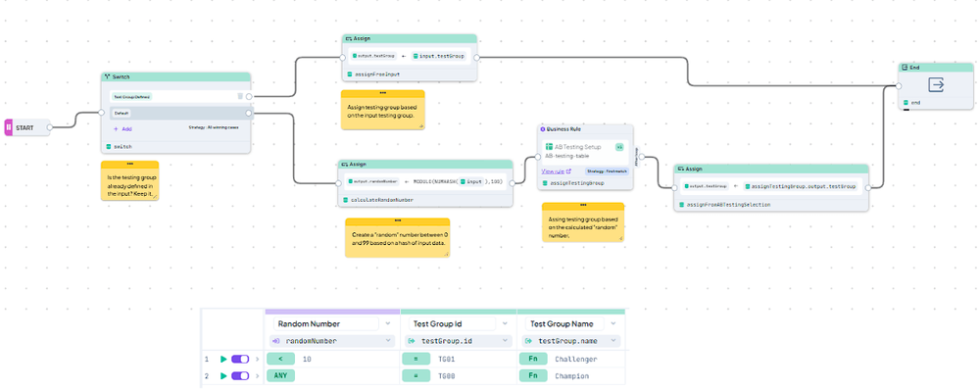This screenshot has width=980, height=390.
Task: Run decision table row 2 with play icon
Action: pyautogui.click(x=223, y=376)
